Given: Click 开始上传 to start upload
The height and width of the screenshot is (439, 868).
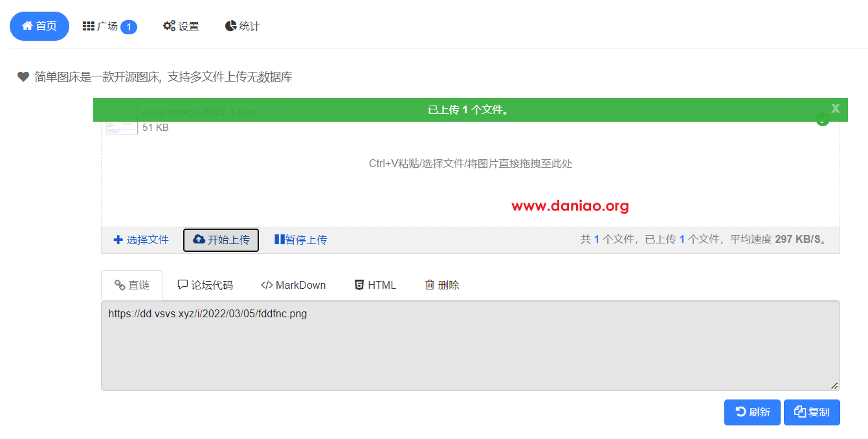Looking at the screenshot, I should [x=221, y=240].
